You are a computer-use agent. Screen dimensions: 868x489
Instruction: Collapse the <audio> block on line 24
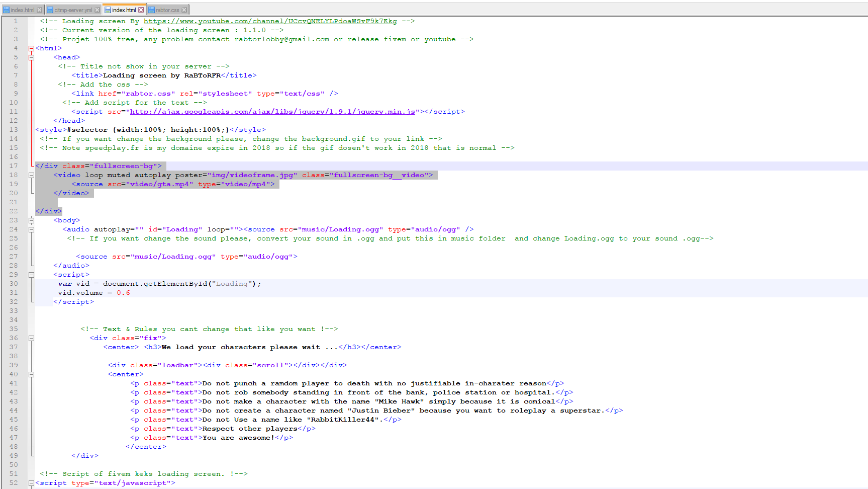click(x=31, y=229)
